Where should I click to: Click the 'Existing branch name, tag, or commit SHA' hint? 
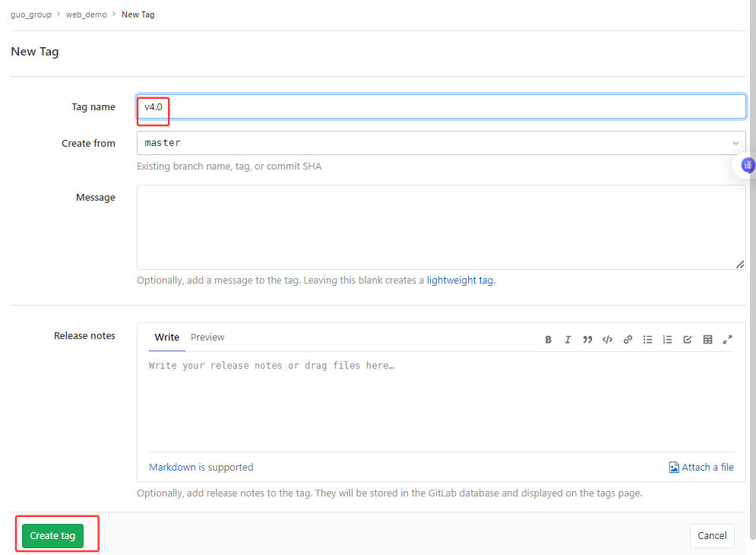(229, 166)
